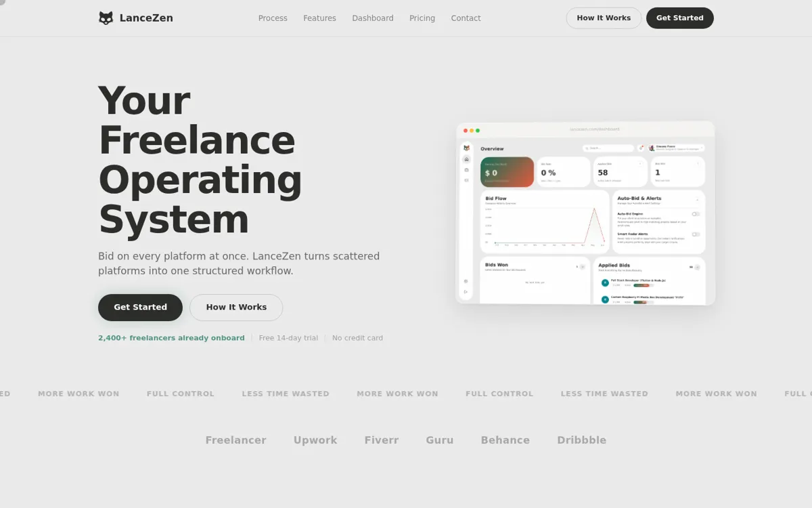Screen dimensions: 812x508
Task: Click logout icon at preview sidebar bottom
Action: pyautogui.click(x=466, y=292)
